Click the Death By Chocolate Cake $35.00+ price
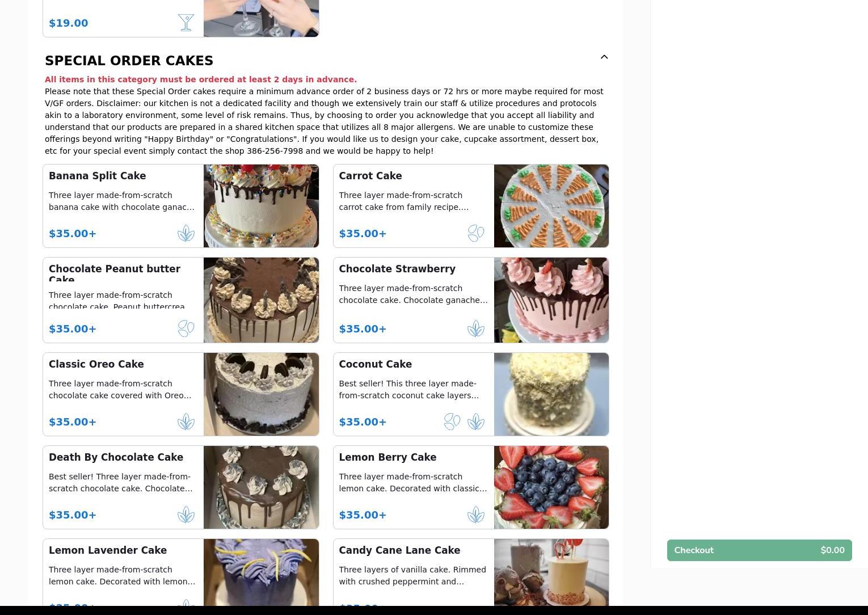The width and height of the screenshot is (868, 615). tap(73, 515)
